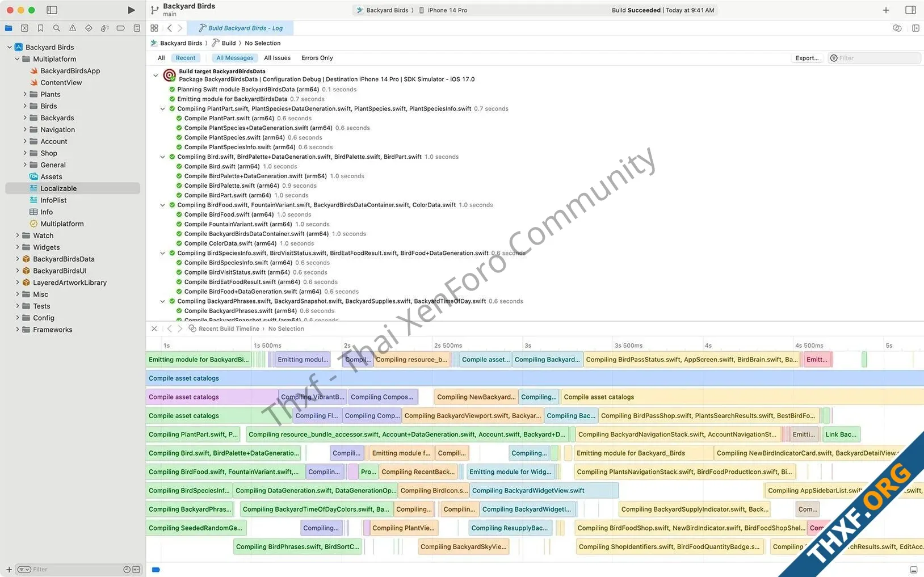Expand the Backyards folder
Image resolution: width=924 pixels, height=577 pixels.
(x=25, y=118)
